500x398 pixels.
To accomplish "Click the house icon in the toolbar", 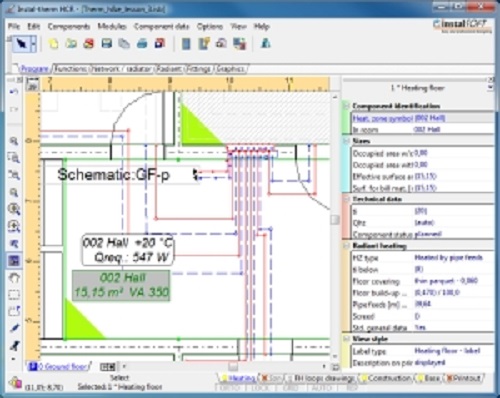I will 221,44.
